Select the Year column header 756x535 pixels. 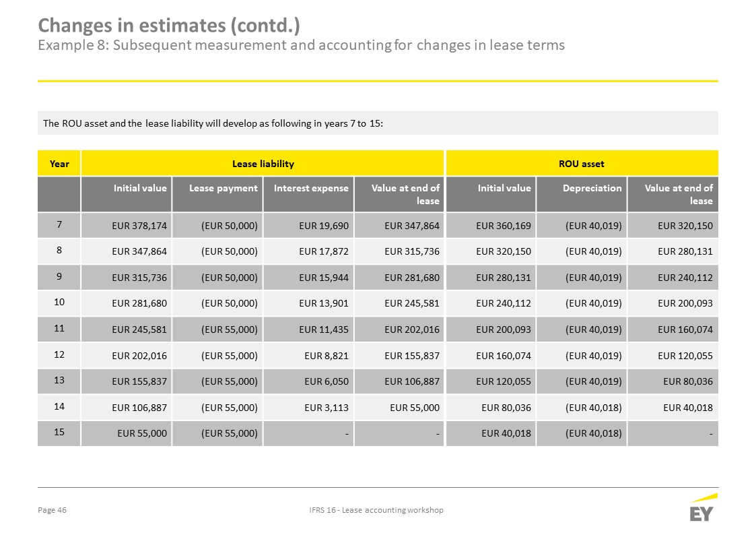tap(59, 163)
